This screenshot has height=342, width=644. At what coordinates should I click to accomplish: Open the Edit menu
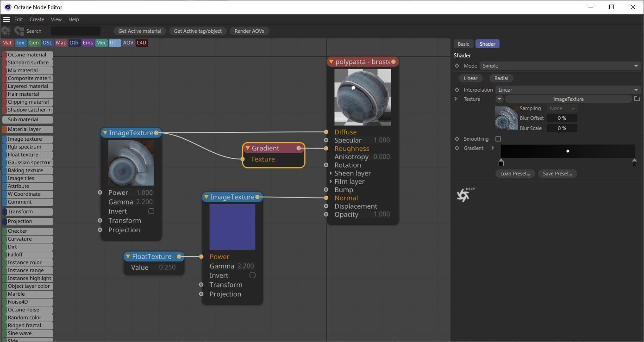[19, 19]
